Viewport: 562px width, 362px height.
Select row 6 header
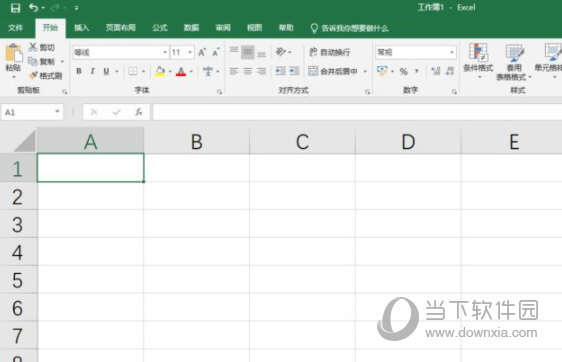(x=18, y=308)
